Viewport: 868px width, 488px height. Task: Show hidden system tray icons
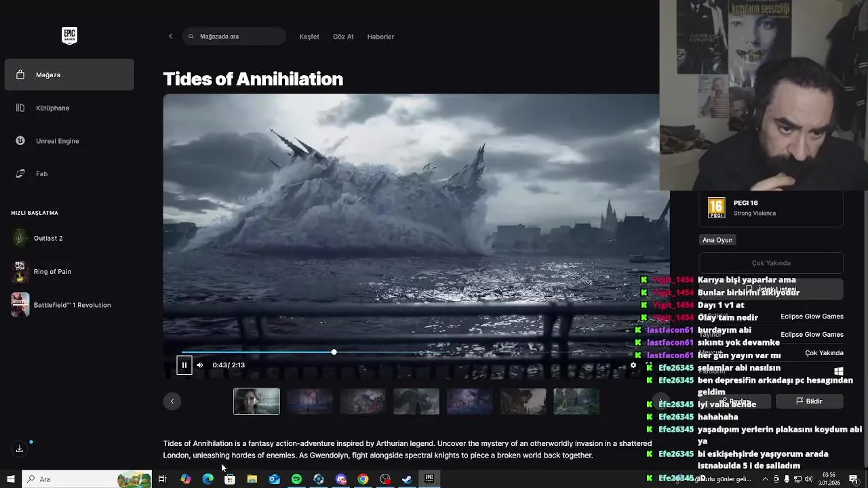(x=766, y=479)
